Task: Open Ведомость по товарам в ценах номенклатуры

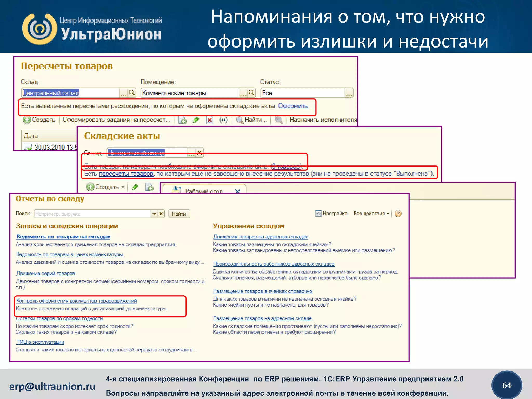Action: click(69, 255)
